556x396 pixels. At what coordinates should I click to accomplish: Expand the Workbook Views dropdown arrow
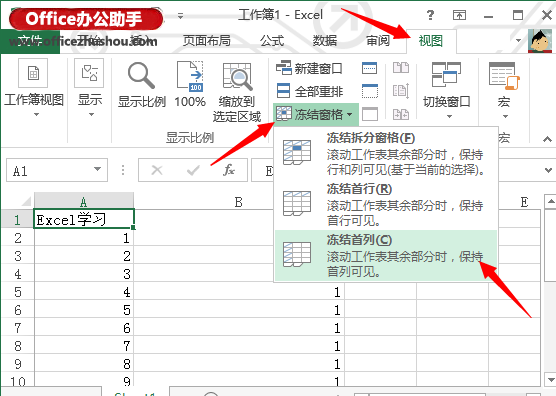point(36,115)
